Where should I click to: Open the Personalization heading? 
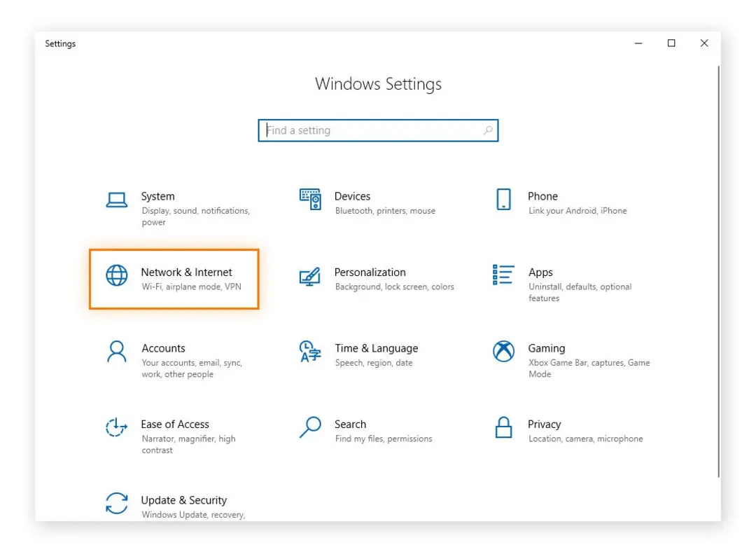(370, 272)
